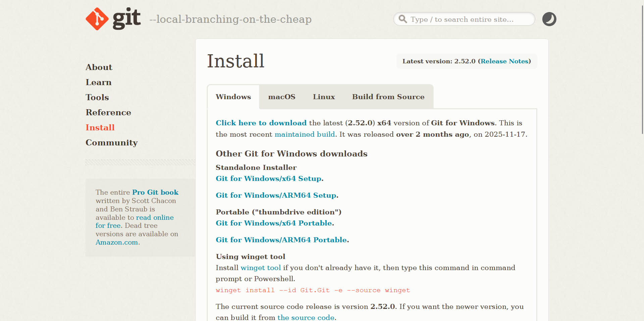644x321 pixels.
Task: Click the winget install command text
Action: pyautogui.click(x=313, y=290)
